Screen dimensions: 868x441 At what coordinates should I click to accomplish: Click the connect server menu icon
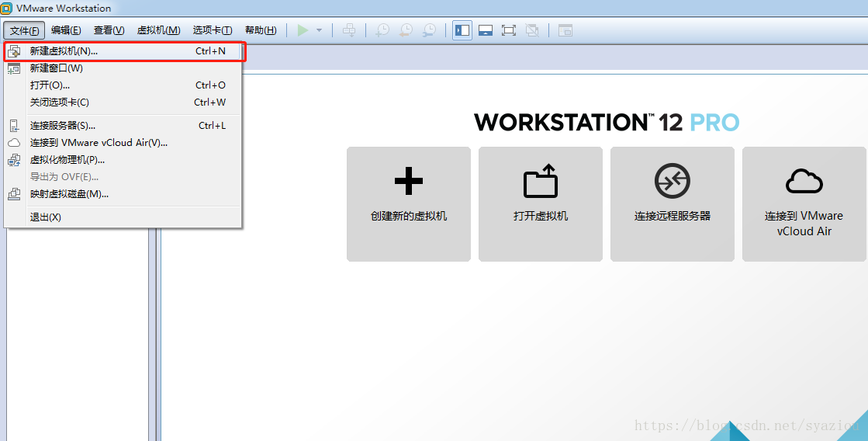tap(14, 126)
